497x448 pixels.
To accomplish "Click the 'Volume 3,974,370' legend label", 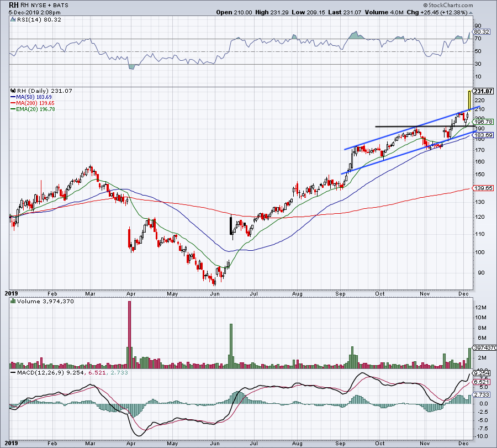I will [45, 301].
